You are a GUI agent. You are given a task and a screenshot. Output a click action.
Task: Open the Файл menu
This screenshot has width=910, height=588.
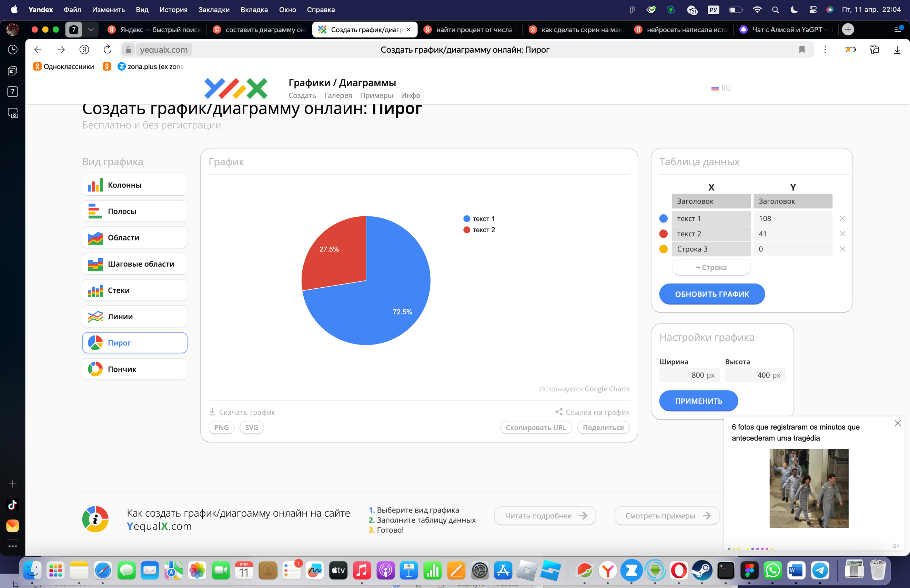(x=72, y=10)
